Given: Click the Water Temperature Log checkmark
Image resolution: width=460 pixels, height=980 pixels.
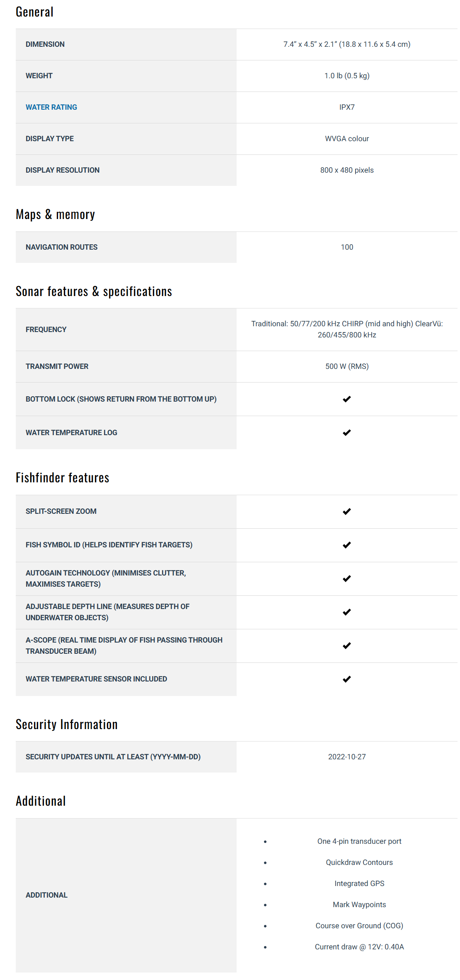Looking at the screenshot, I should coord(347,433).
